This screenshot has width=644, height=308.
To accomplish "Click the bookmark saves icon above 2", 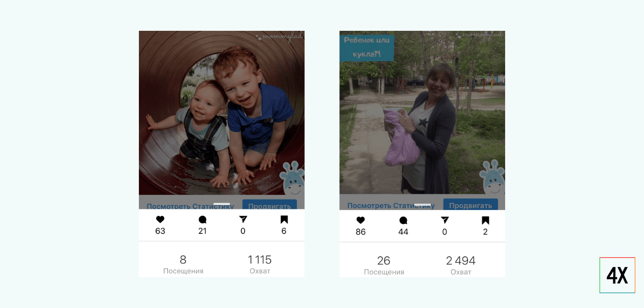I will point(485,220).
